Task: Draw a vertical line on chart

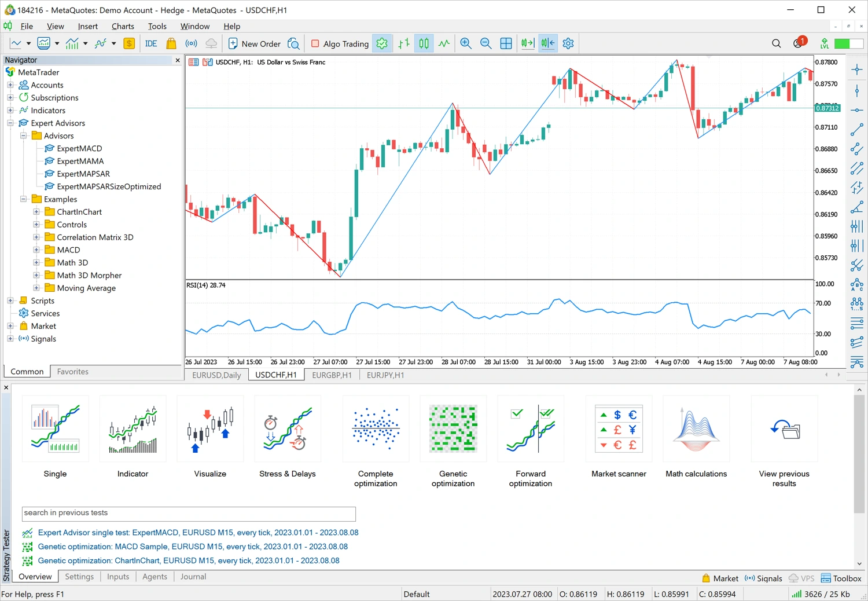Action: coord(857,90)
